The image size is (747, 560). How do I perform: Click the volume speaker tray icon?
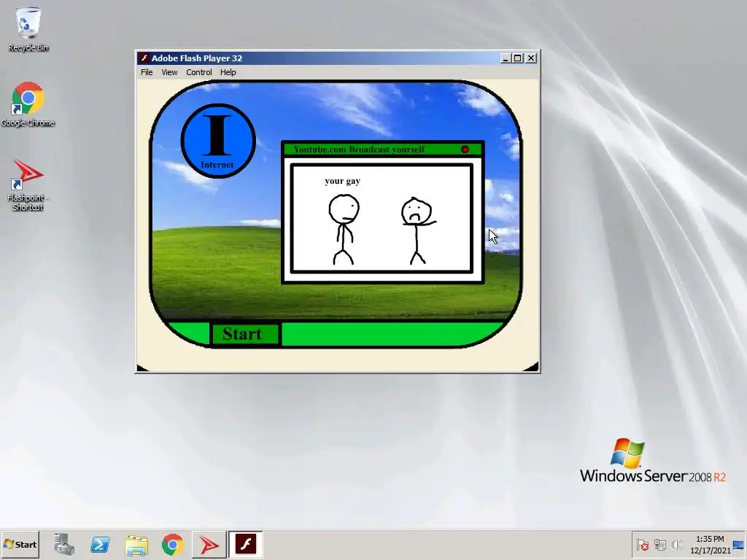coord(676,544)
